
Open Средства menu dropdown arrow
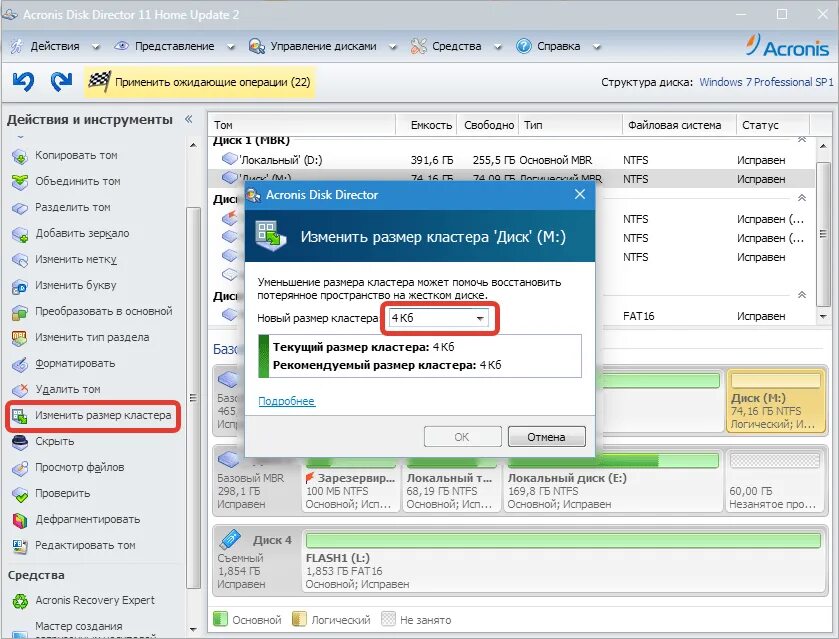pyautogui.click(x=498, y=47)
